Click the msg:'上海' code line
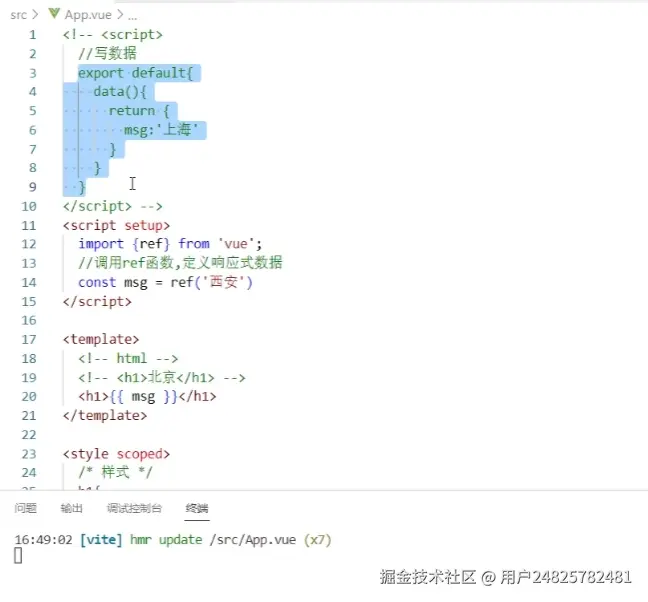 (x=161, y=130)
